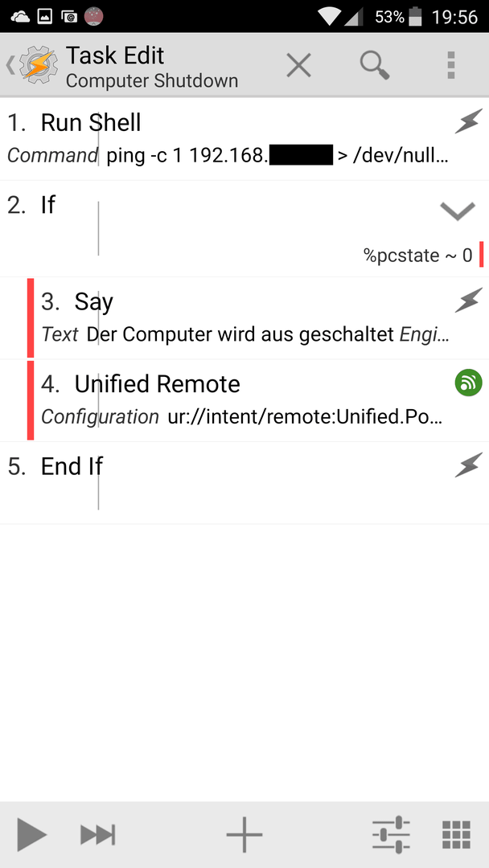Click the X cancel icon in header
Image resolution: width=489 pixels, height=868 pixels.
pos(299,66)
